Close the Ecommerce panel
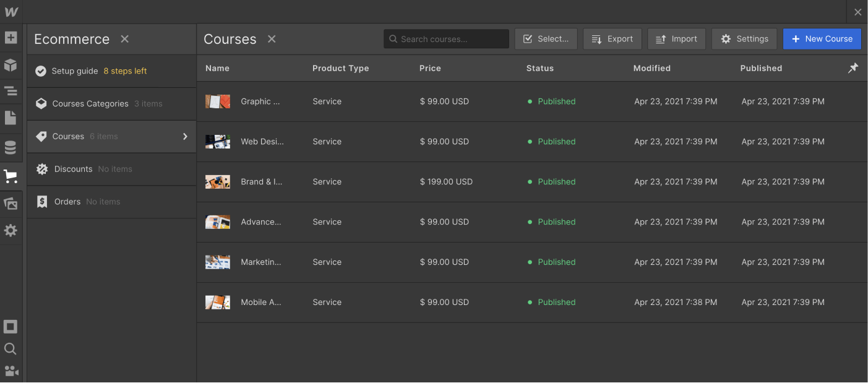Image resolution: width=868 pixels, height=383 pixels. coord(125,39)
